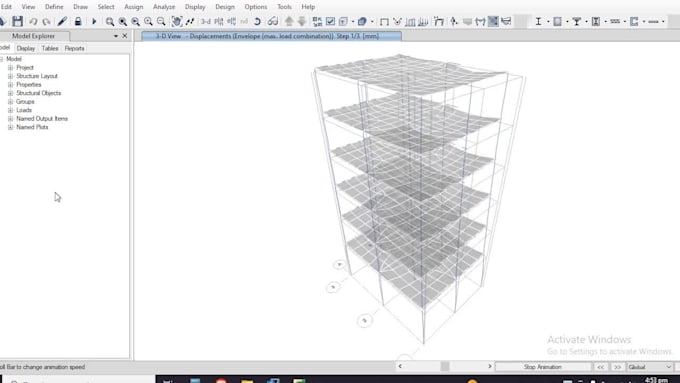The width and height of the screenshot is (680, 383).
Task: Open the Analyze menu
Action: click(x=164, y=7)
